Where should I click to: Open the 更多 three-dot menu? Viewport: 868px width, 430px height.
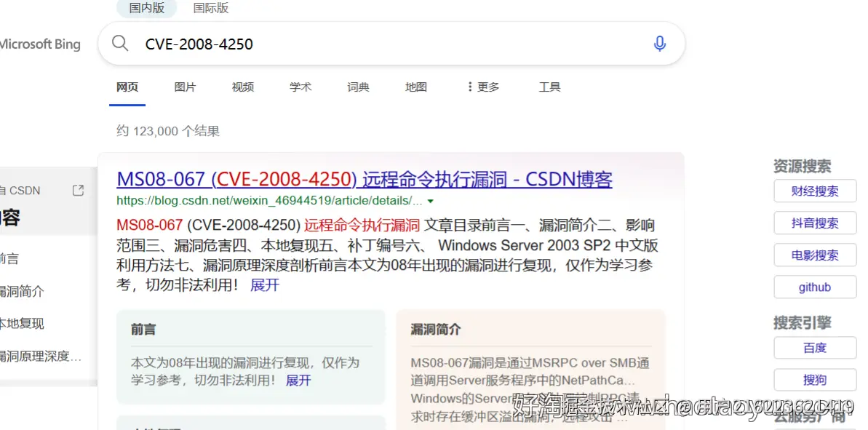point(482,87)
